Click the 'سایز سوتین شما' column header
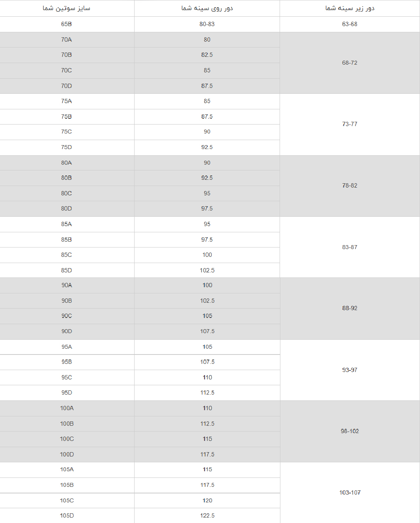 [x=66, y=8]
